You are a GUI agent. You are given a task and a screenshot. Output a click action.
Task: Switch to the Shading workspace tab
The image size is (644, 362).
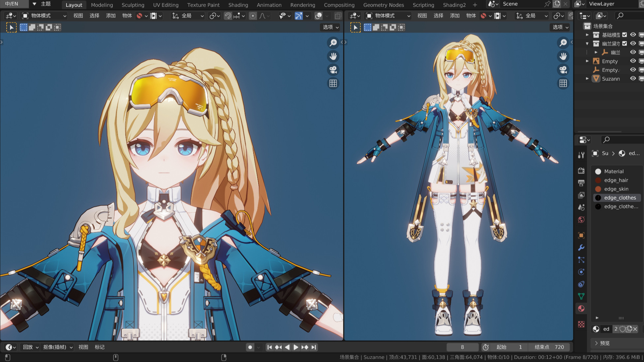pyautogui.click(x=238, y=5)
